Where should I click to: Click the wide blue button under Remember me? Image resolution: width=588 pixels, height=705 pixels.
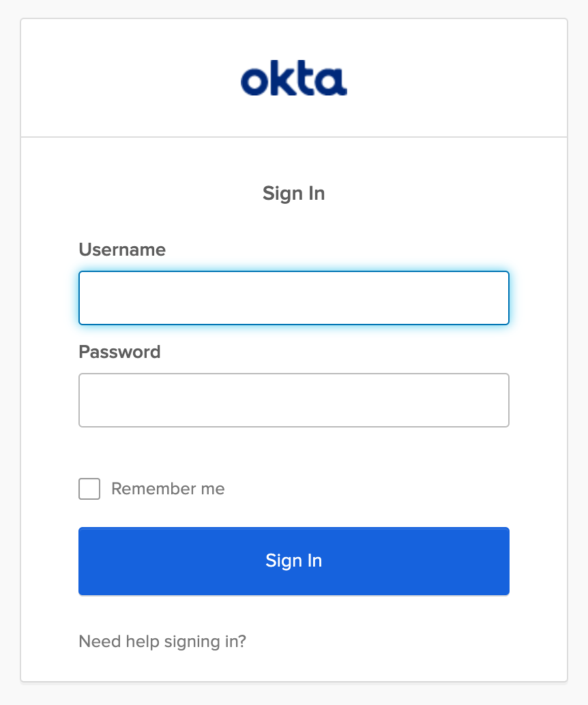(293, 560)
